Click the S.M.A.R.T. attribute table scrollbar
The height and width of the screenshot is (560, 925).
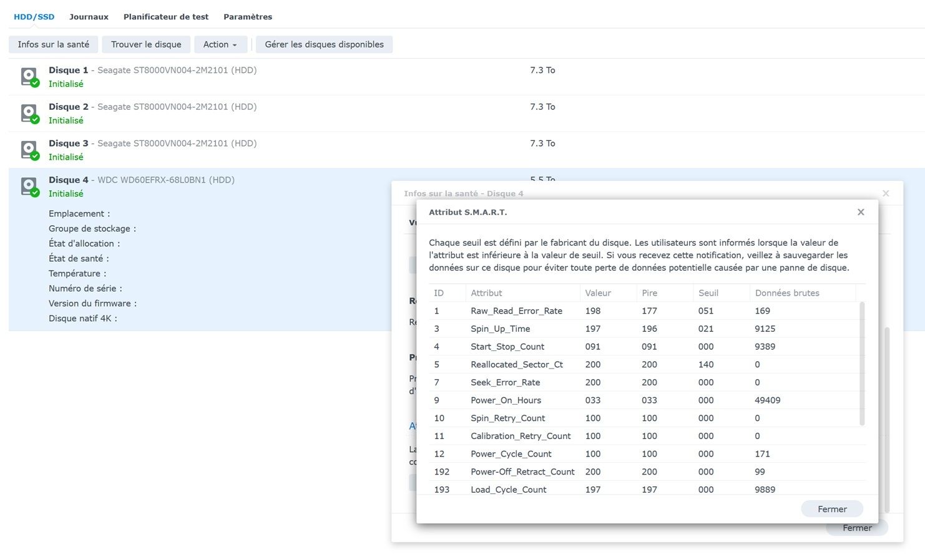pos(862,364)
